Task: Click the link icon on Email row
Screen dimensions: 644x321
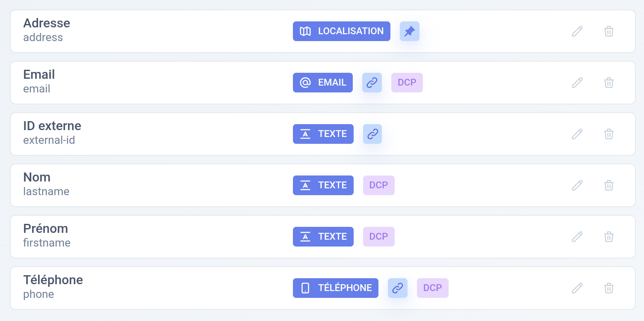Action: point(372,83)
